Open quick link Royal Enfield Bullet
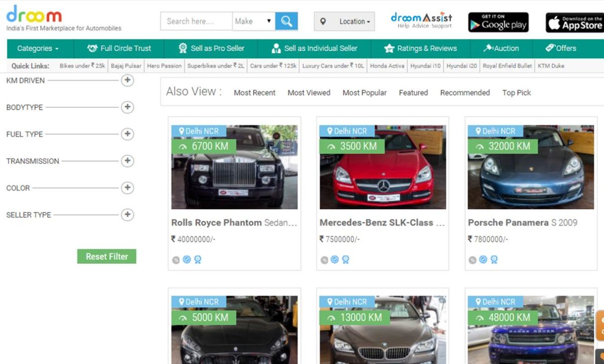604x364 pixels. point(507,66)
